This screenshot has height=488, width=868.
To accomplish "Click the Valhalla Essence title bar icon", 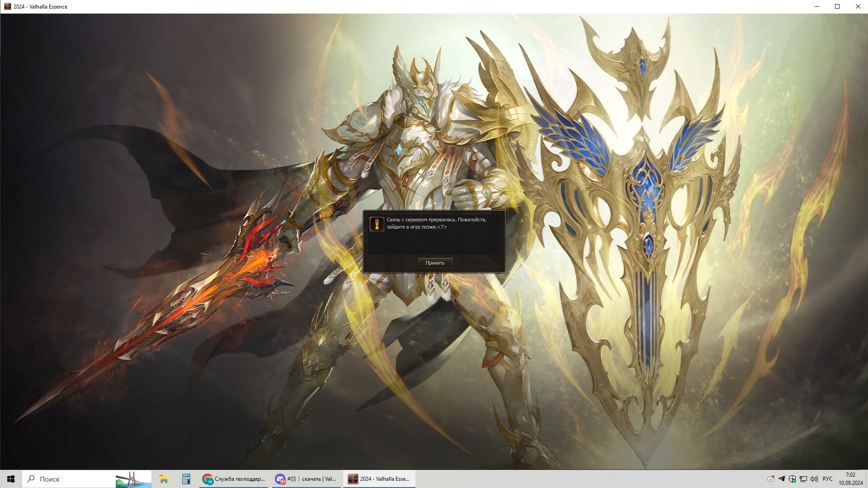I will (7, 6).
